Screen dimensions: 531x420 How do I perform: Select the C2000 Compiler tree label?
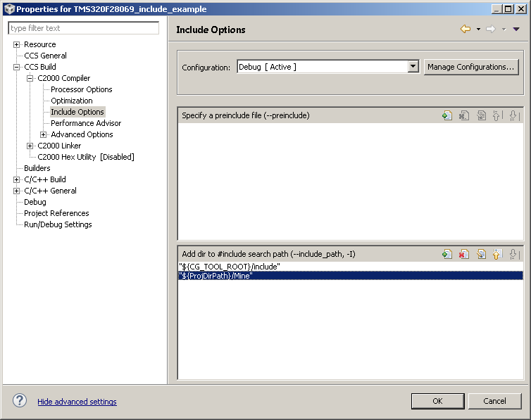[x=63, y=78]
